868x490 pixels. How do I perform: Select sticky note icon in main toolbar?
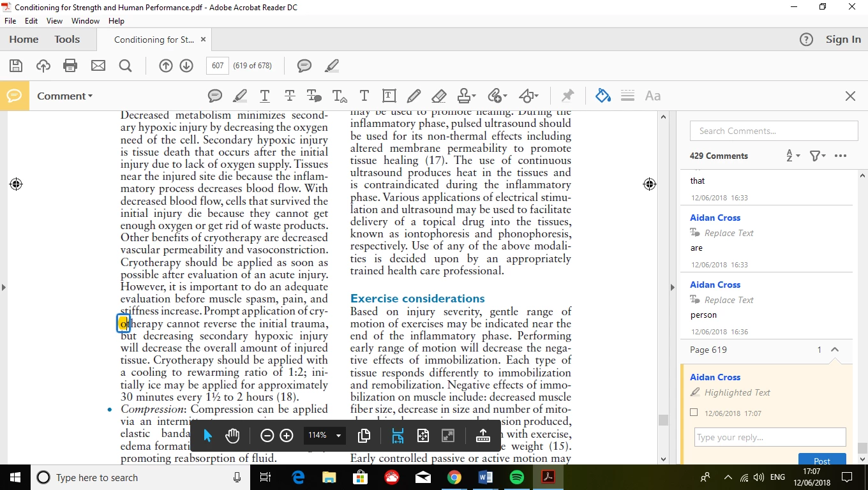[x=304, y=66]
